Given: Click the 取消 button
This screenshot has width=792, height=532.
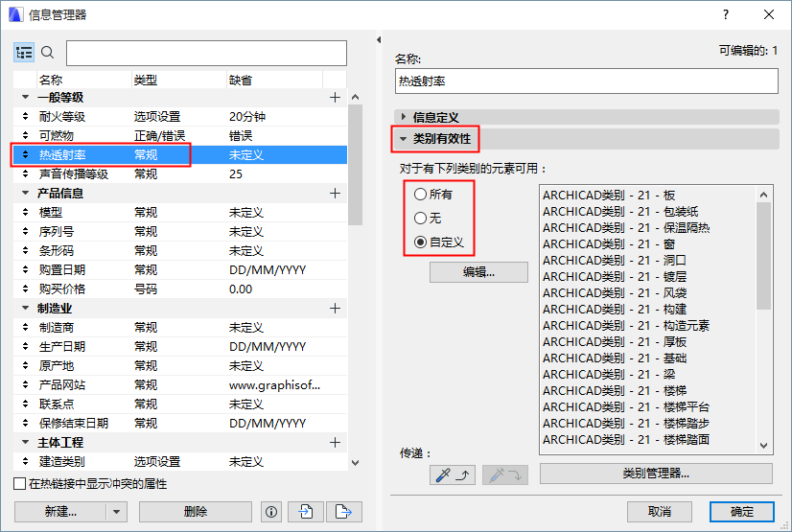Looking at the screenshot, I should 660,512.
